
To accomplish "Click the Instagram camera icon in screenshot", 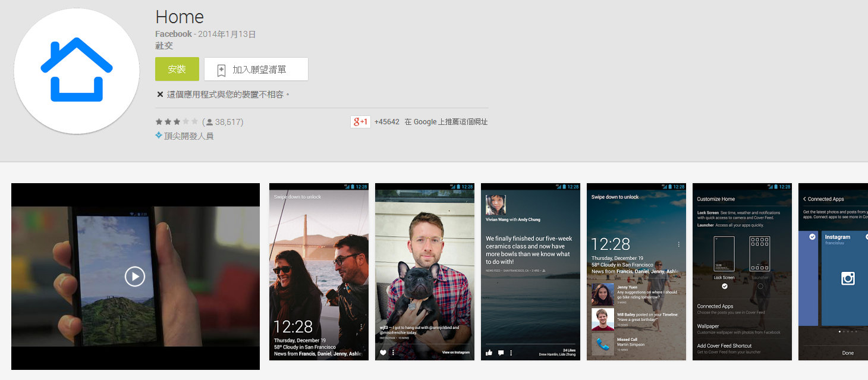I will pyautogui.click(x=848, y=278).
